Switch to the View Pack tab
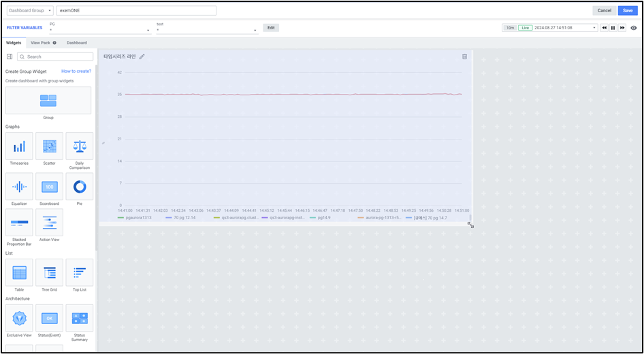The height and width of the screenshot is (354, 644). point(43,43)
